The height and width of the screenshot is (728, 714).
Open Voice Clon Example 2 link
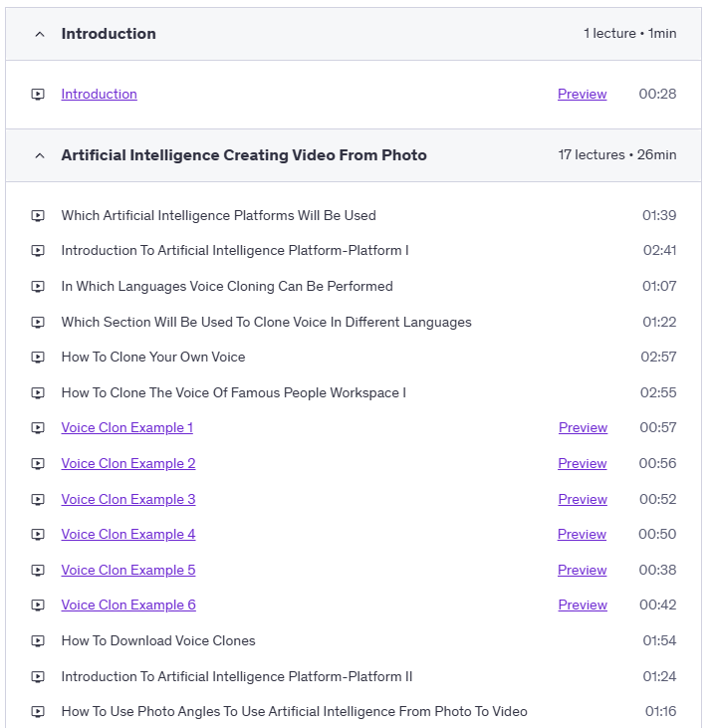(x=128, y=463)
